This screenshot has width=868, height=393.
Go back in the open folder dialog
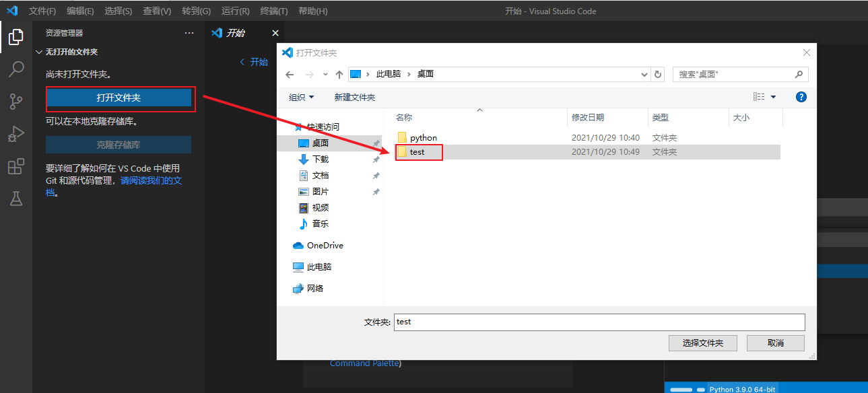point(290,74)
